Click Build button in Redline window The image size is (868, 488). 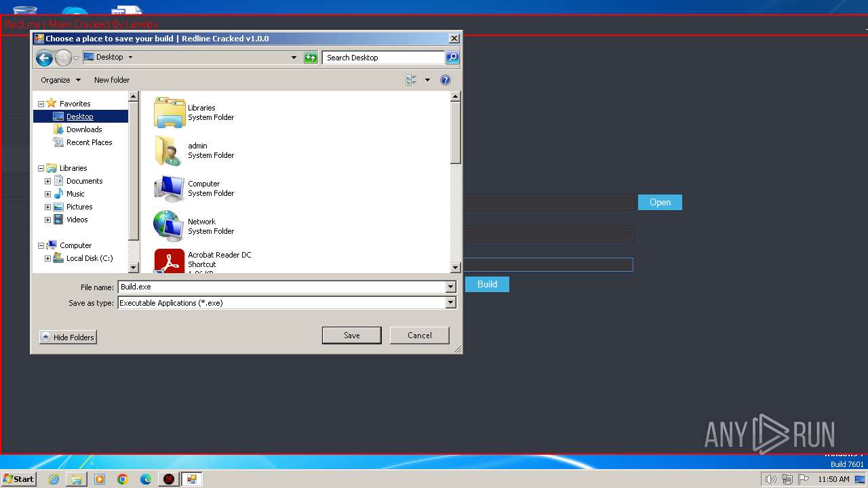(487, 284)
